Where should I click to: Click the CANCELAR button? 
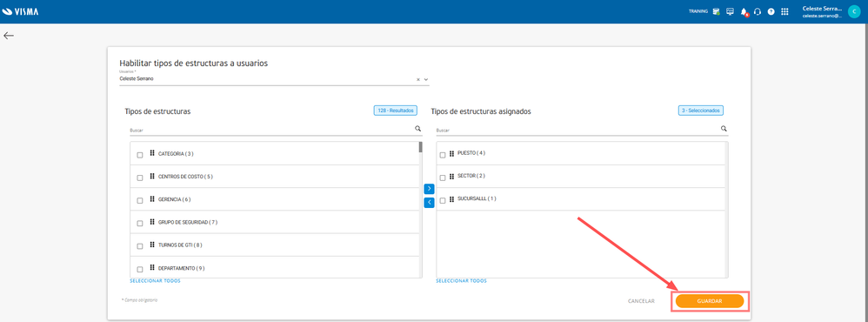[x=642, y=301]
